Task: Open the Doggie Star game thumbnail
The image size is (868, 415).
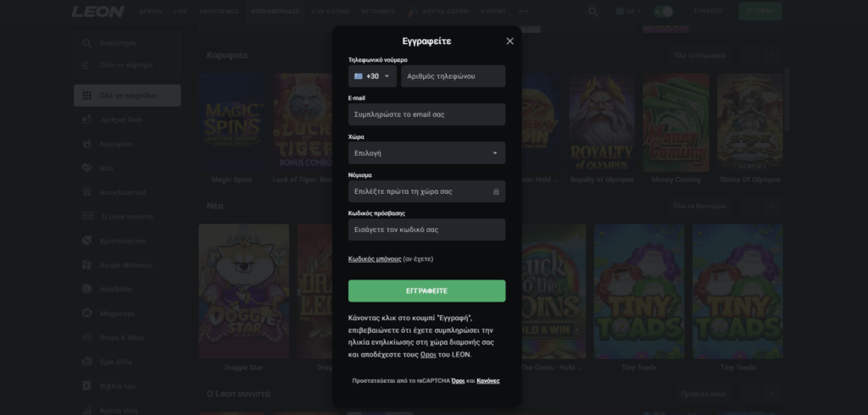Action: (243, 291)
